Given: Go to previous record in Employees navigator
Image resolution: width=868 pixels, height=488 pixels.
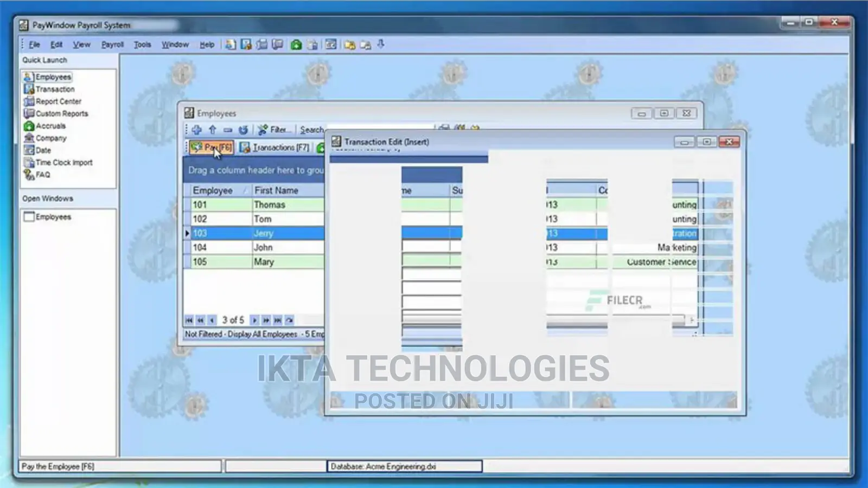Looking at the screenshot, I should [212, 320].
